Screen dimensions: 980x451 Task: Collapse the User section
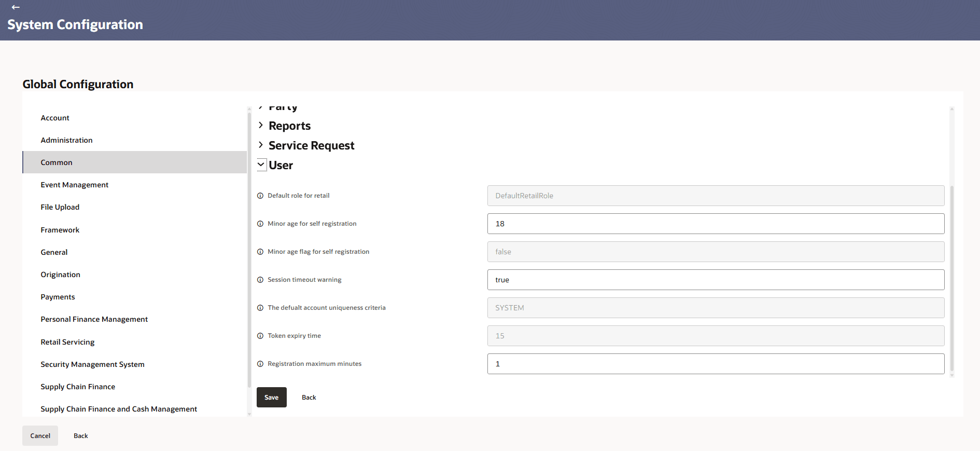pos(261,165)
